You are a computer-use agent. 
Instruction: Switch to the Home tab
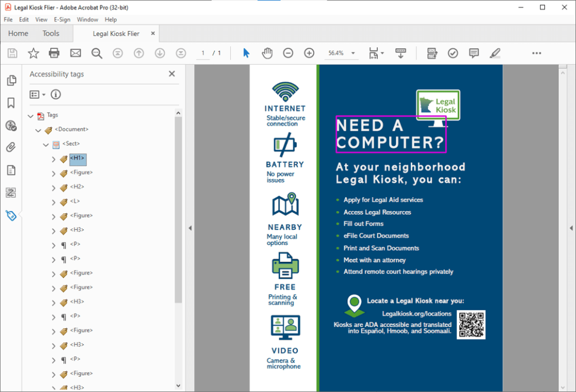coord(18,33)
